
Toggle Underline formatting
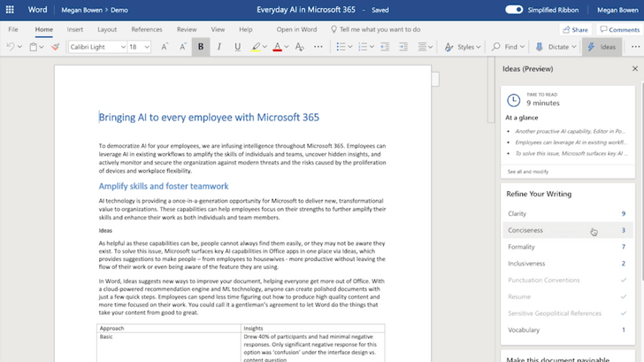pos(237,47)
